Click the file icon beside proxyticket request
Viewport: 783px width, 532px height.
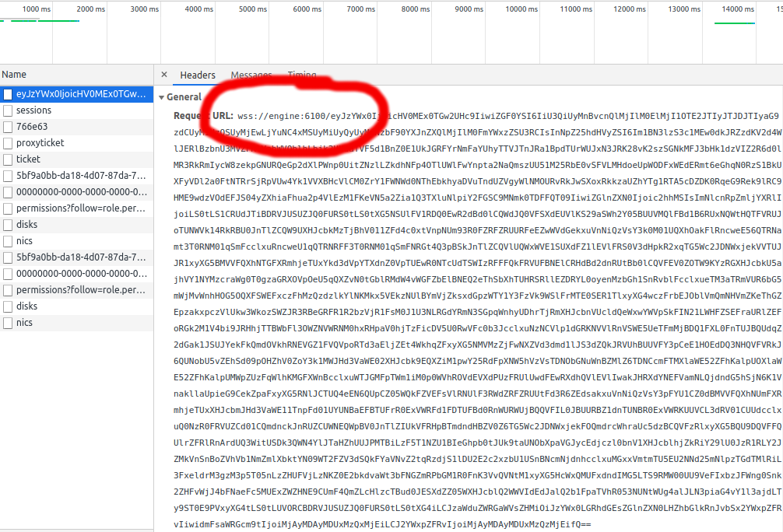click(x=8, y=143)
